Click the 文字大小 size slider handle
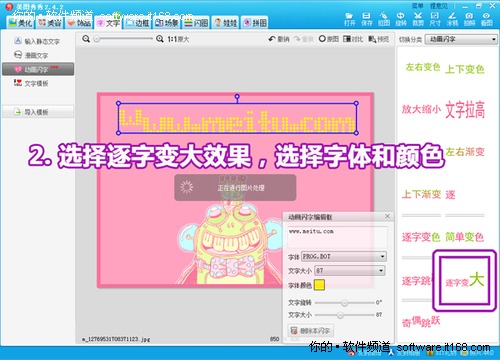 click(x=340, y=315)
